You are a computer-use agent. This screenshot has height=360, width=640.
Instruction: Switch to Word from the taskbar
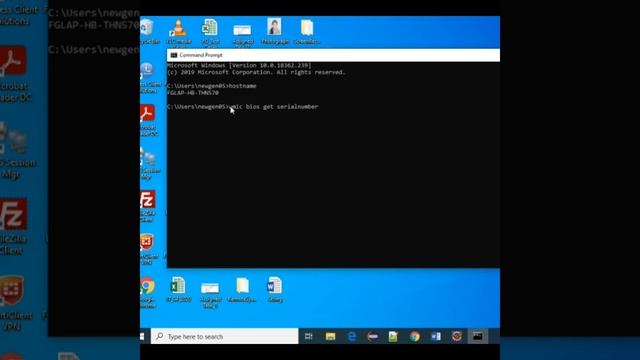pos(436,336)
